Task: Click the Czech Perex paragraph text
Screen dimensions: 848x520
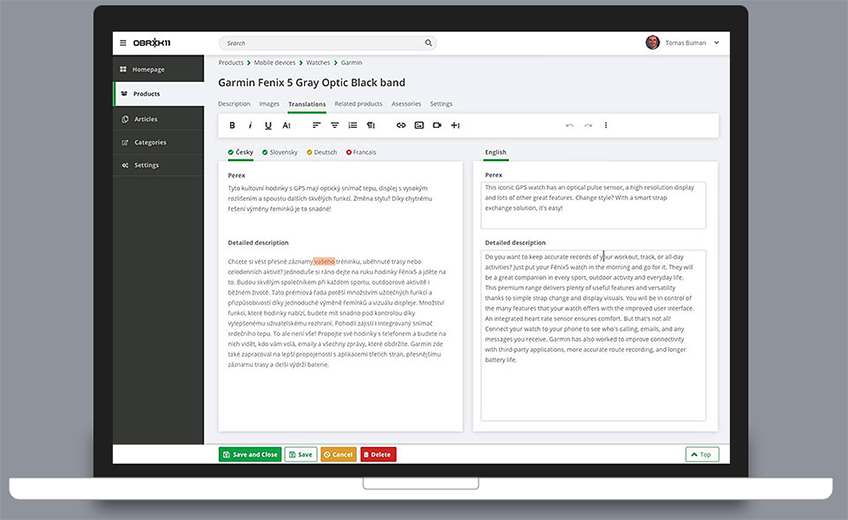Action: pos(330,198)
